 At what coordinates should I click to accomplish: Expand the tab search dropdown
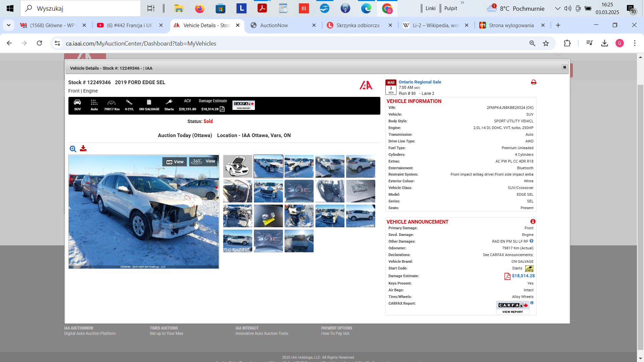9,25
